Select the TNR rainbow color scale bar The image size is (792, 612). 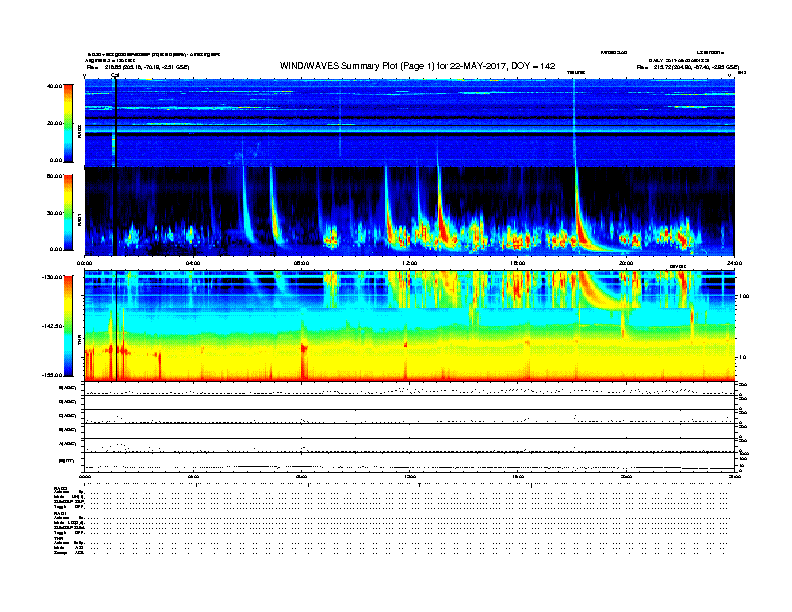pyautogui.click(x=68, y=326)
